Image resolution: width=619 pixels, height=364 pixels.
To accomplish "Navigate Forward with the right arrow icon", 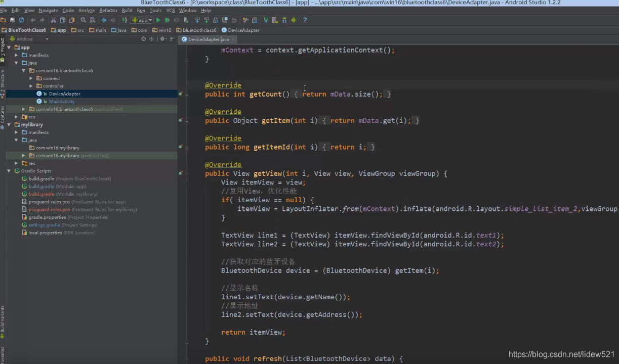I will 113,20.
